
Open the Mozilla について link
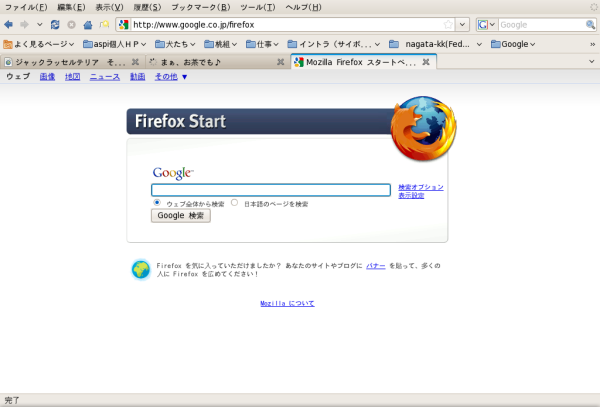pyautogui.click(x=287, y=303)
